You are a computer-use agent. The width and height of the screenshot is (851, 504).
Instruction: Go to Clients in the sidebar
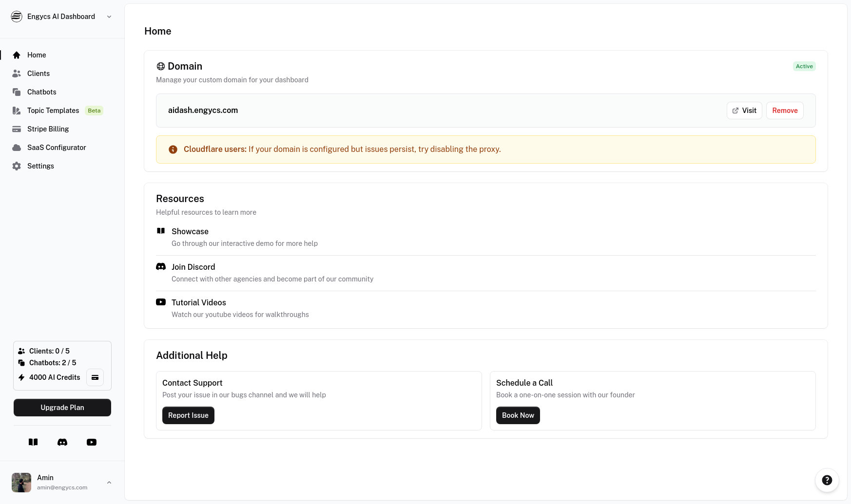pos(39,74)
